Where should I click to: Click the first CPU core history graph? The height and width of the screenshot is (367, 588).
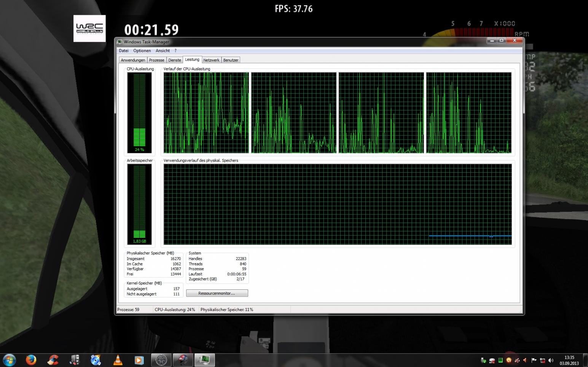coord(206,113)
